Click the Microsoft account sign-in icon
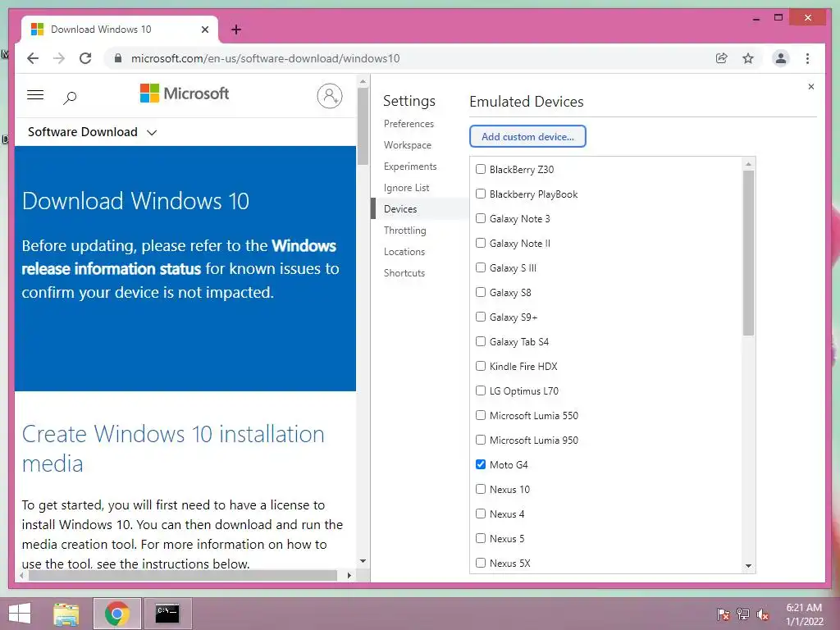 pyautogui.click(x=330, y=96)
